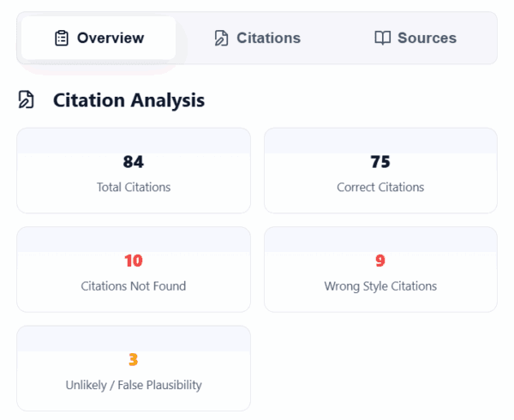Click the Citation Analysis heading text
Image resolution: width=514 pixels, height=420 pixels.
[128, 100]
